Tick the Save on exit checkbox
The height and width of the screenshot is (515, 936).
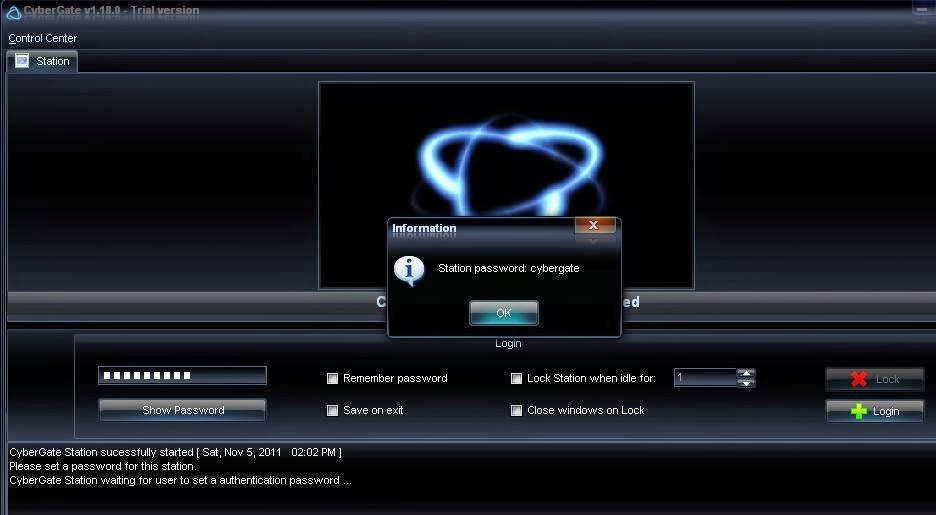pyautogui.click(x=332, y=411)
